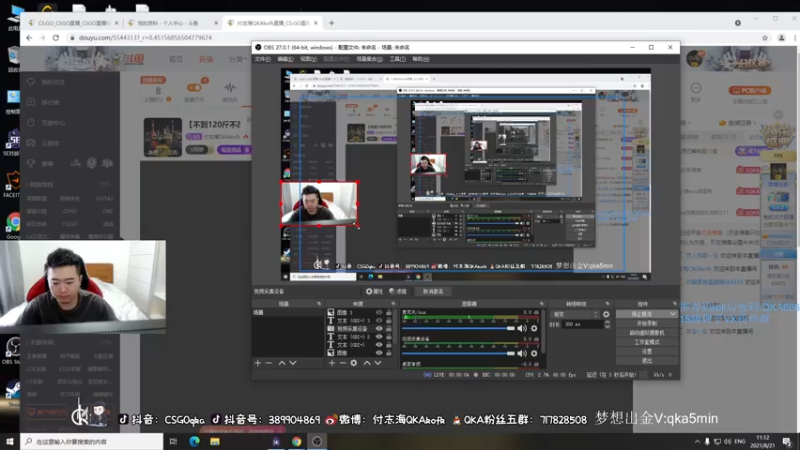Increase transition duration with stepper up arrow
Image resolution: width=800 pixels, height=450 pixels.
(x=607, y=322)
